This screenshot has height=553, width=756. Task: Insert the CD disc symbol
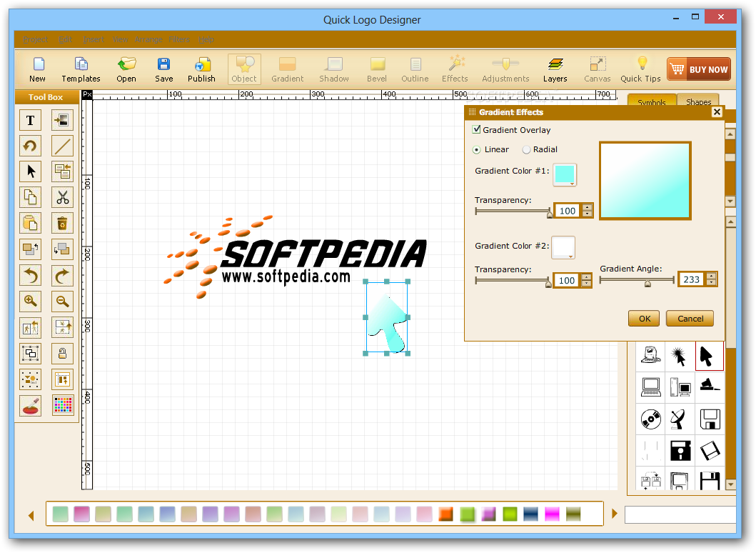tap(651, 419)
